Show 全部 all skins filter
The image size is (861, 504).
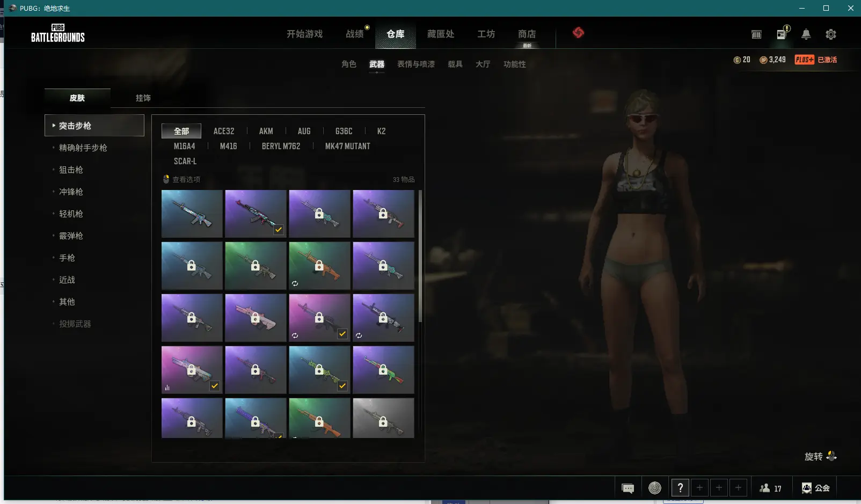click(x=181, y=131)
